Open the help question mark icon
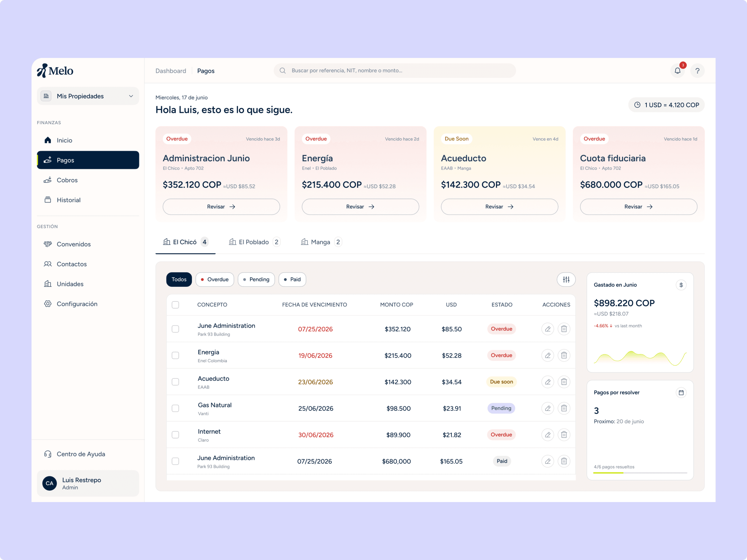The width and height of the screenshot is (747, 560). tap(697, 71)
